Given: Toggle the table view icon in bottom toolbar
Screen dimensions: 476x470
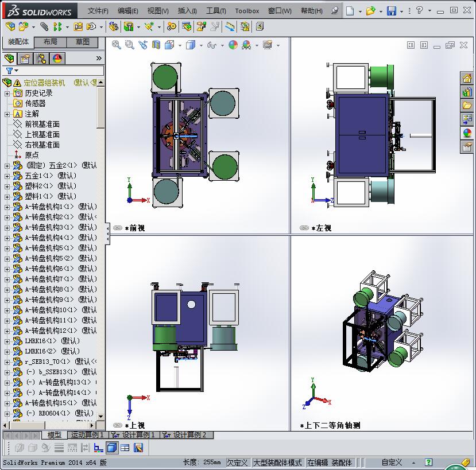Looking at the screenshot, I should pyautogui.click(x=125, y=448).
